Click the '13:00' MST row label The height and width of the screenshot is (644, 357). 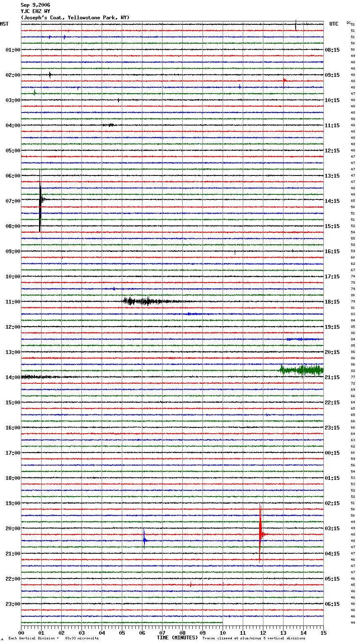coord(13,352)
